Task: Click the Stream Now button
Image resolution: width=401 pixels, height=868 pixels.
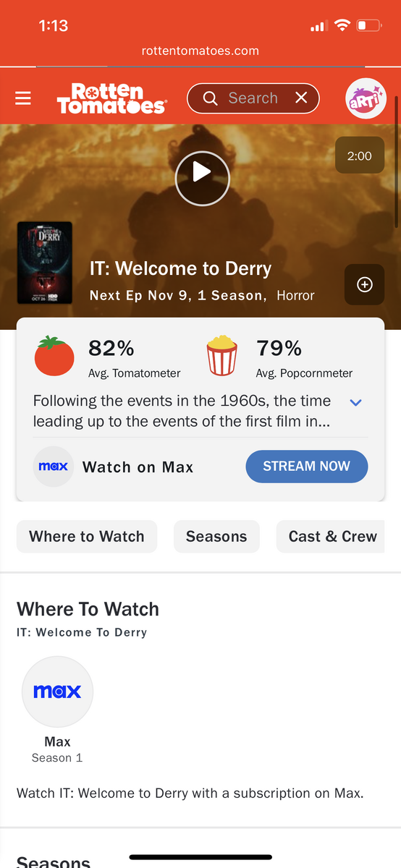Action: [306, 467]
